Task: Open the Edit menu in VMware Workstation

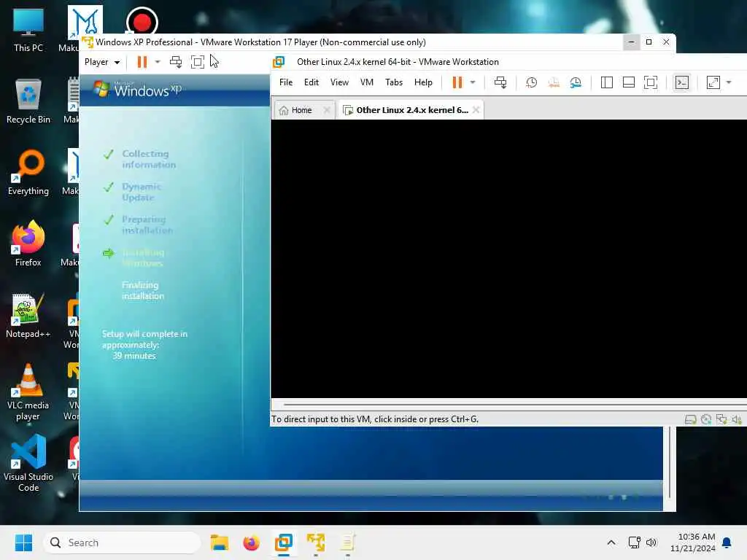Action: click(x=311, y=82)
